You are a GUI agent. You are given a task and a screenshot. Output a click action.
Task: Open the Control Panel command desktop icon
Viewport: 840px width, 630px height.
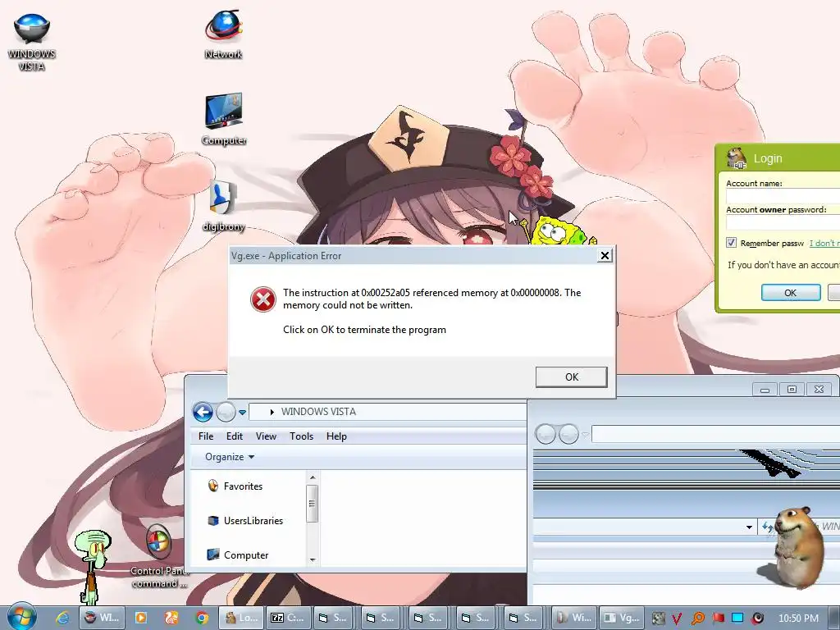click(159, 557)
